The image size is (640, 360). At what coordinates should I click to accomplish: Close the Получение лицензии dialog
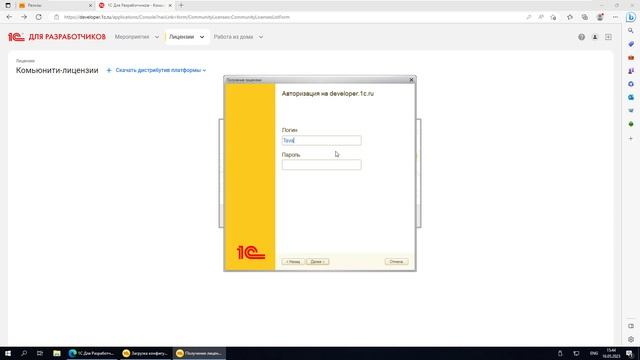click(411, 80)
